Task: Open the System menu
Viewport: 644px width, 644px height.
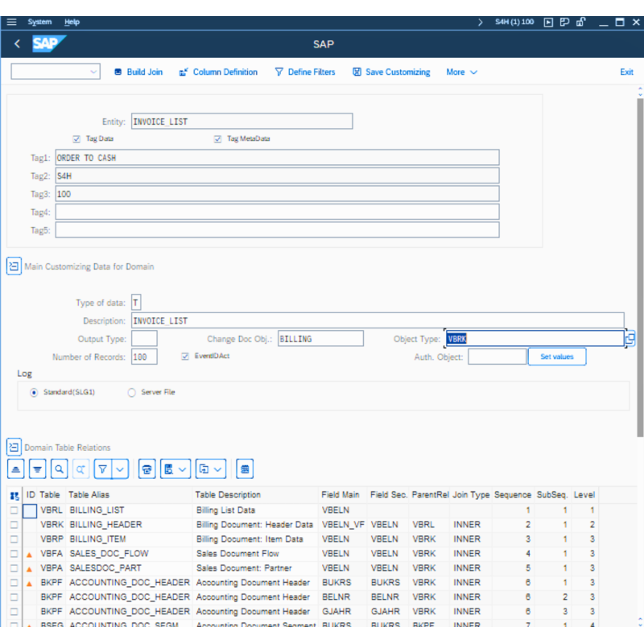Action: (39, 22)
